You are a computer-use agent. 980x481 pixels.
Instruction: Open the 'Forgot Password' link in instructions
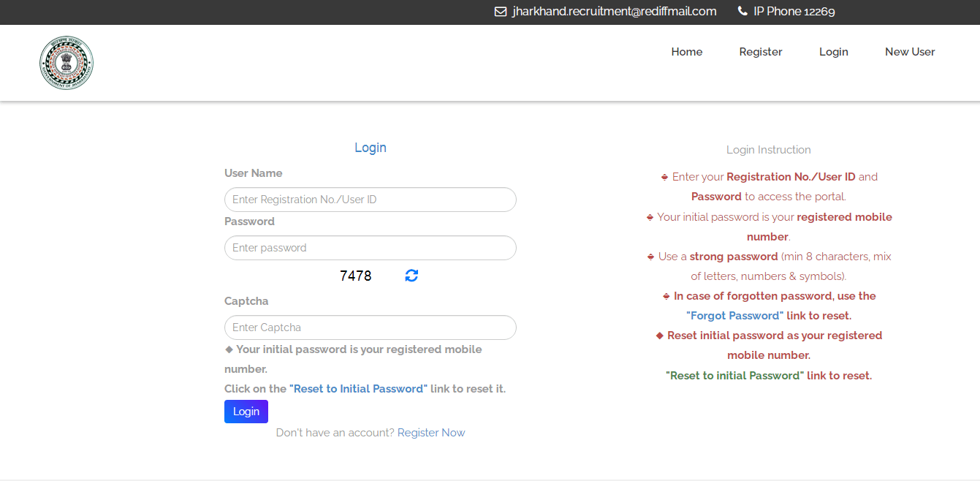click(734, 316)
